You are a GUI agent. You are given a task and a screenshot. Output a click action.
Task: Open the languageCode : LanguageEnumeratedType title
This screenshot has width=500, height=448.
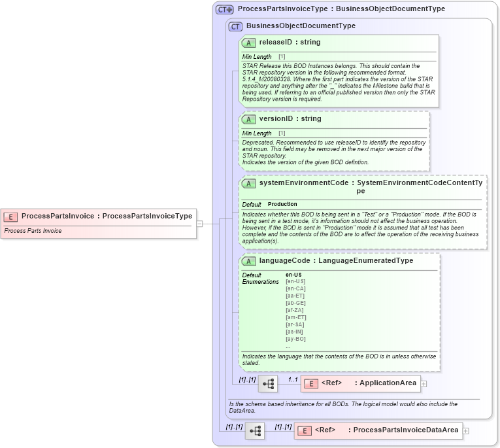click(336, 261)
